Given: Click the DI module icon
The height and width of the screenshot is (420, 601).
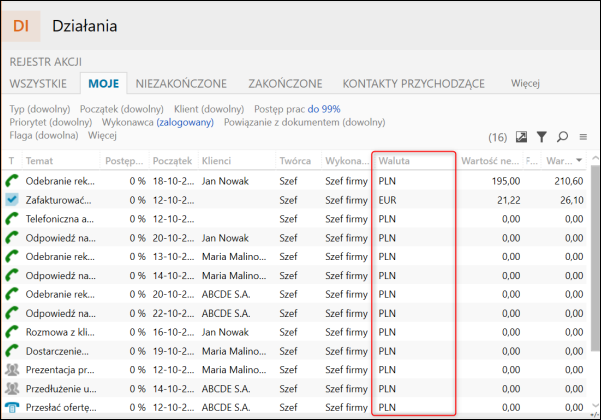Looking at the screenshot, I should 21,26.
